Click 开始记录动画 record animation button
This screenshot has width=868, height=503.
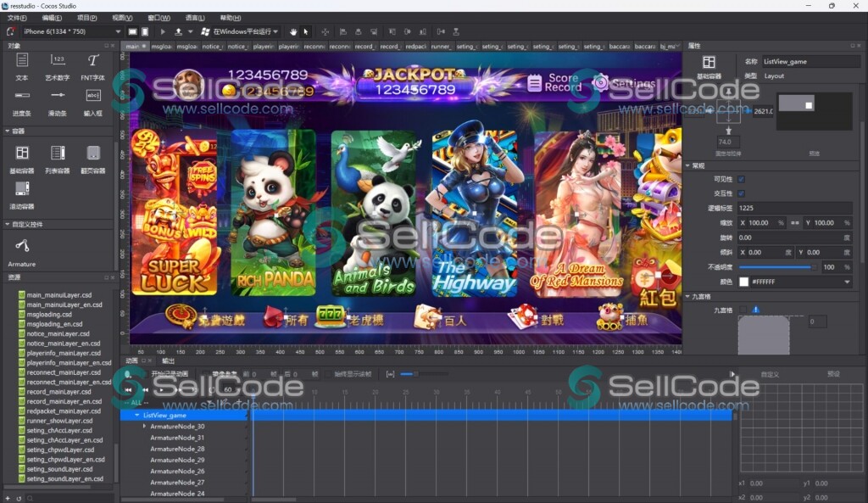[170, 374]
